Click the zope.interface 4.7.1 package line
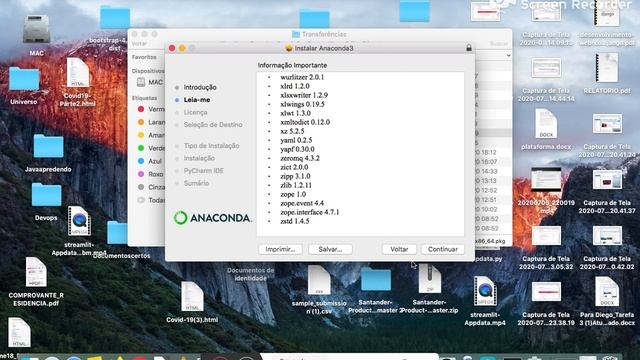This screenshot has height=360, width=640. pos(310,212)
